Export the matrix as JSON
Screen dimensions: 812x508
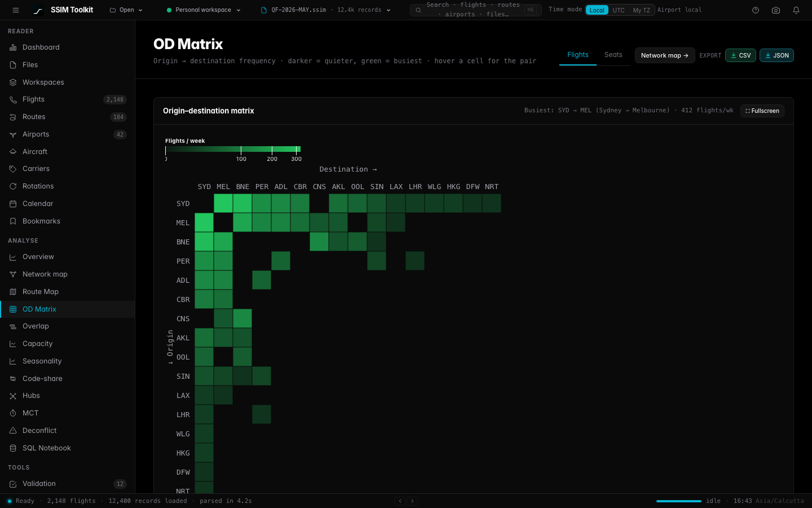point(776,55)
